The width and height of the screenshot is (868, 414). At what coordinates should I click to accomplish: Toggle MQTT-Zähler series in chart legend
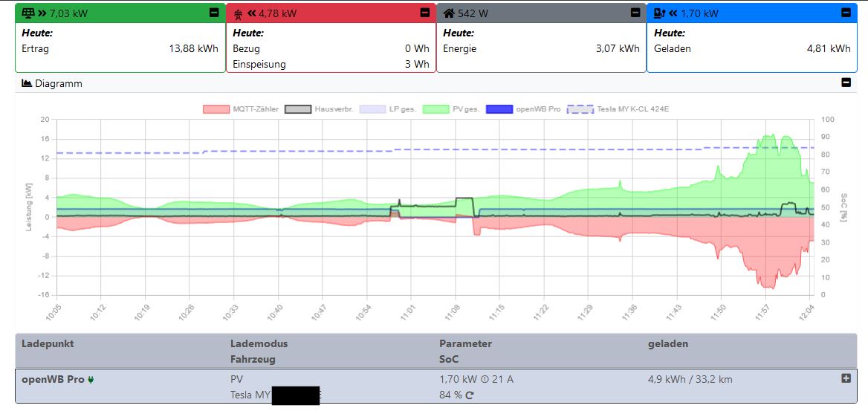coord(241,109)
